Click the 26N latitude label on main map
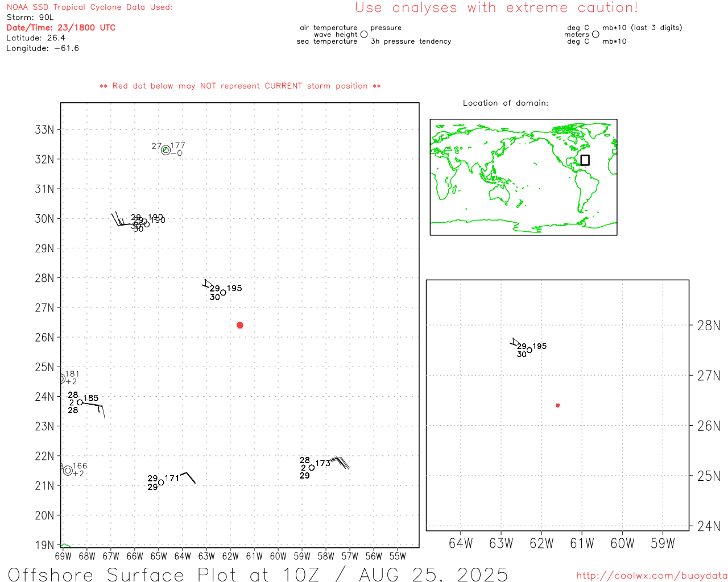Viewport: 728px width, 582px height. [44, 338]
